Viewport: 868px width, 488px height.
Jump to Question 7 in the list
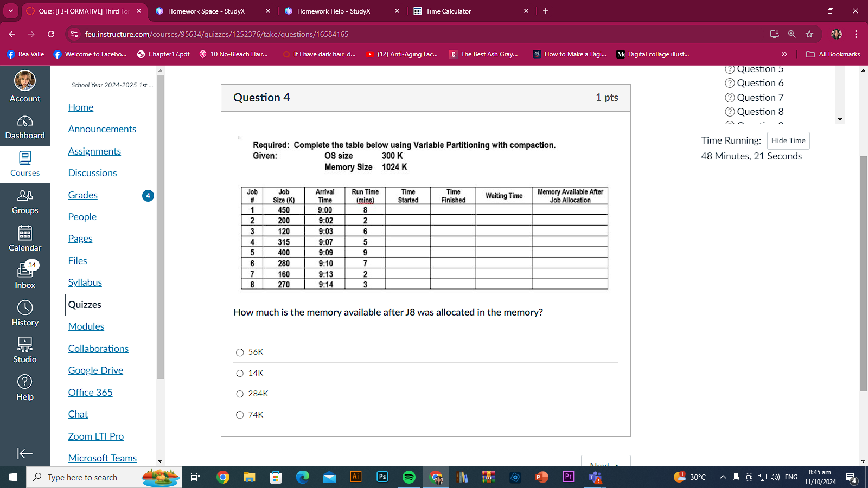760,98
